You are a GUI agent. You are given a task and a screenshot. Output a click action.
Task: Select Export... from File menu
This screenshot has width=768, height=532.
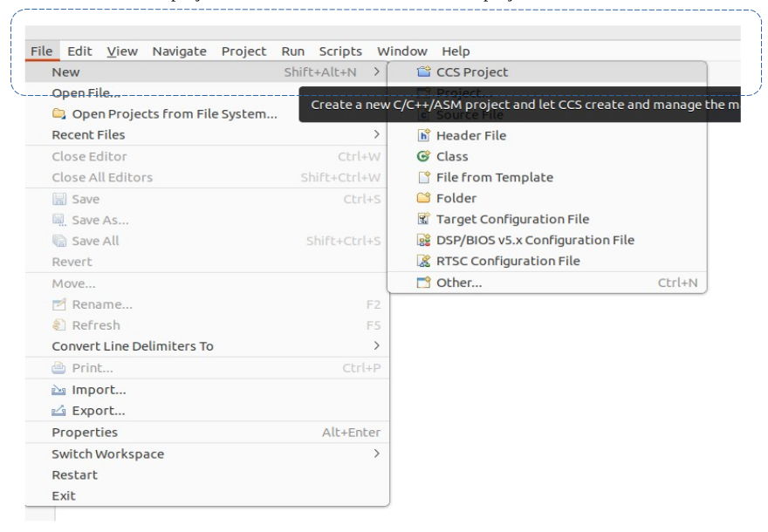(x=99, y=411)
